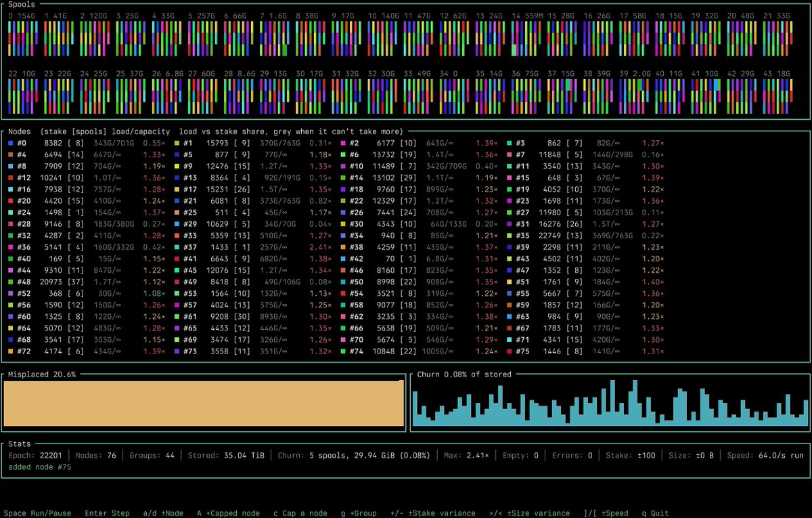This screenshot has width=812, height=518.
Task: Select the color marker beside node #37
Action: [x=177, y=247]
